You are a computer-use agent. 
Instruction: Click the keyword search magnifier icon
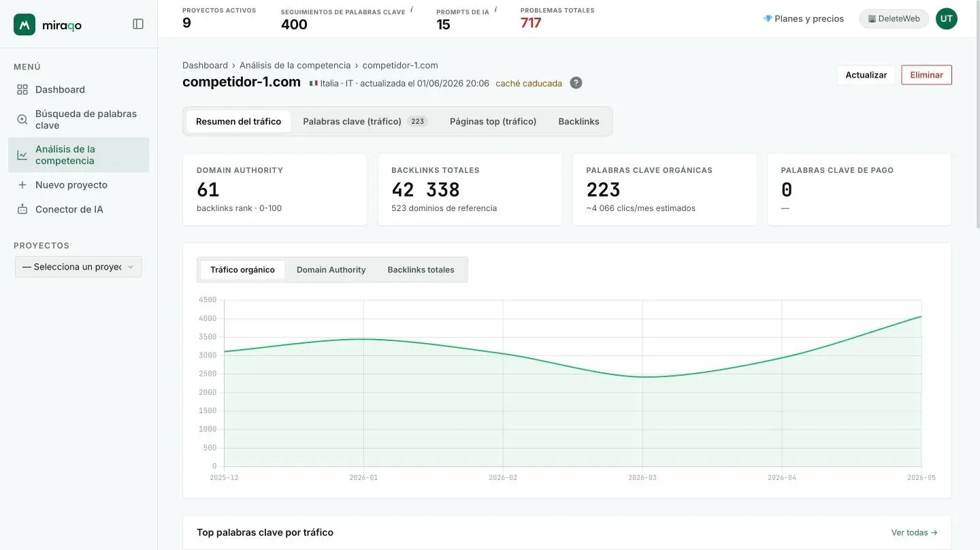[22, 119]
